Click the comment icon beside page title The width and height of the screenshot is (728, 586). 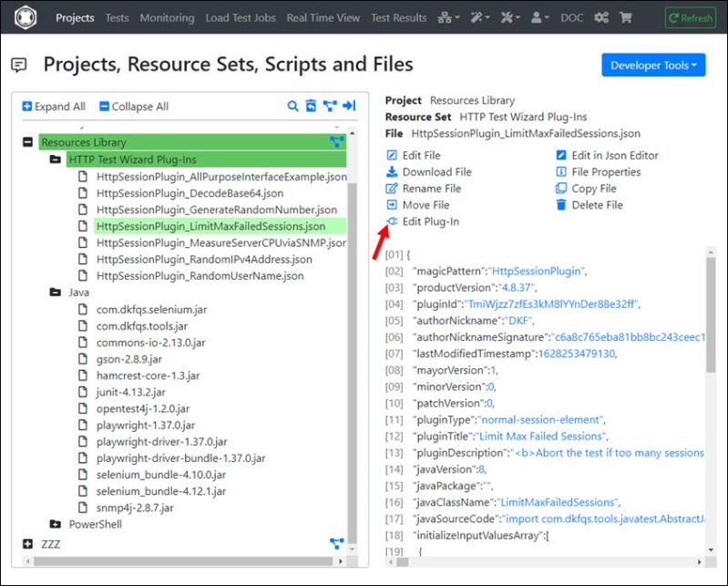tap(18, 65)
